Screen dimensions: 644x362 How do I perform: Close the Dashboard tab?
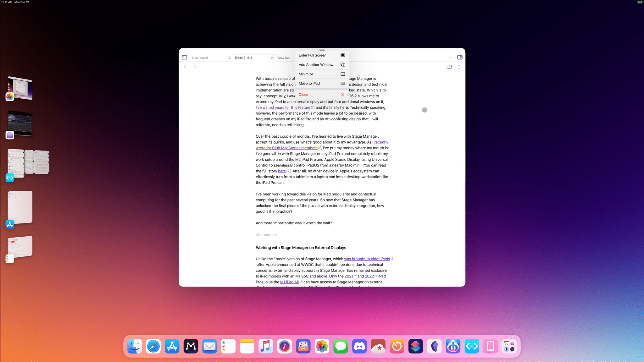[x=230, y=58]
